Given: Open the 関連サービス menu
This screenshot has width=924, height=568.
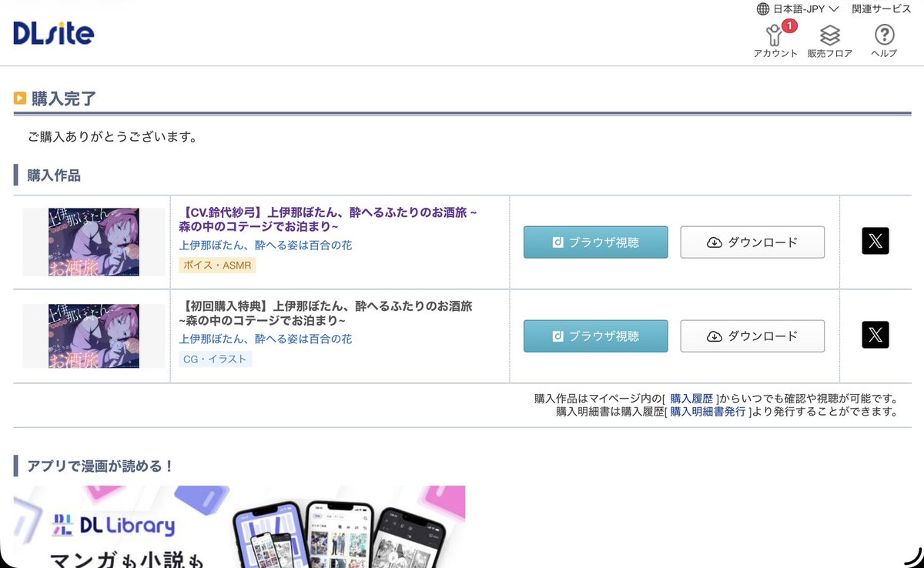Looking at the screenshot, I should [x=881, y=8].
